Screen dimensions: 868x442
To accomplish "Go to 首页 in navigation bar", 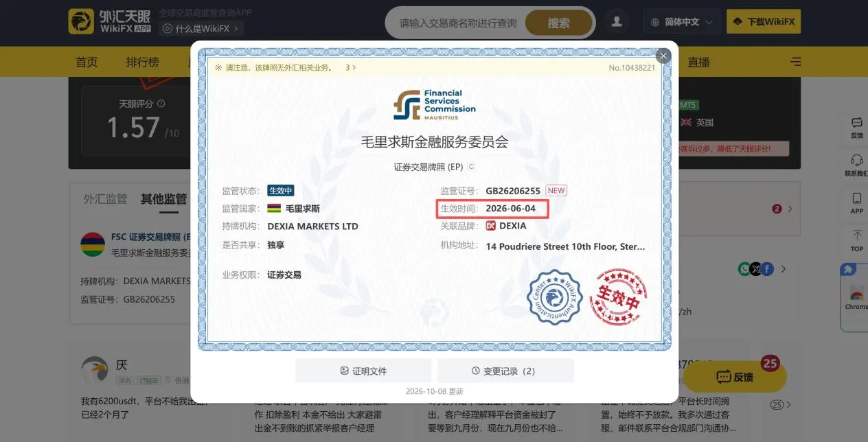I will tap(87, 62).
